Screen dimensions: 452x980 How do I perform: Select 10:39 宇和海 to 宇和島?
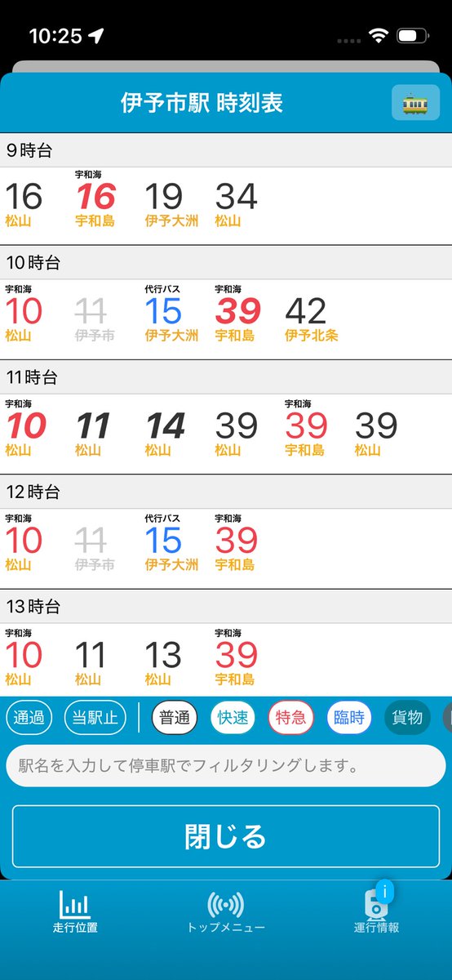point(237,314)
